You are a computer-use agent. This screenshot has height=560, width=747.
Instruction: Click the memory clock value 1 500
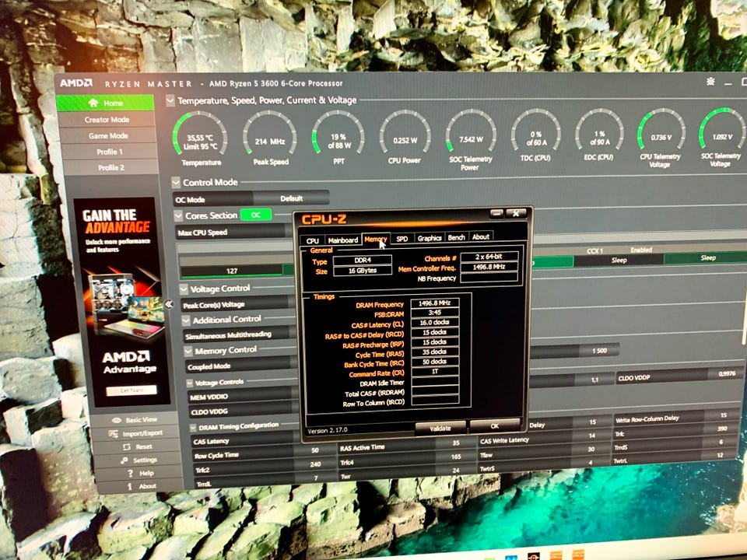[599, 351]
